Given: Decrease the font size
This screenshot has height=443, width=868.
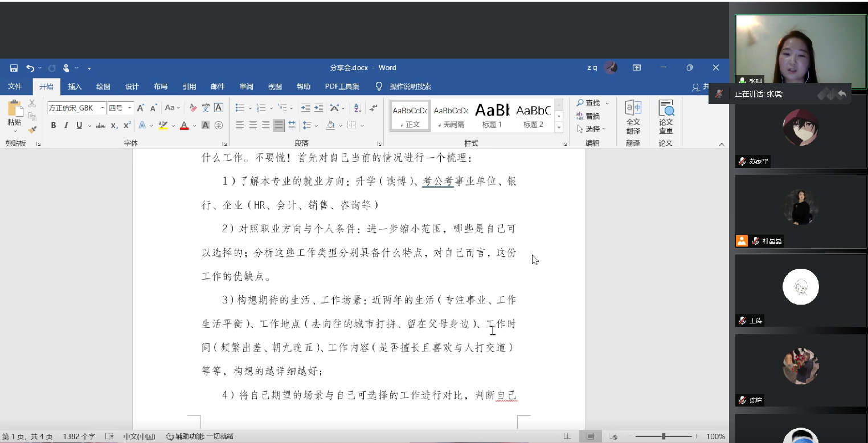Looking at the screenshot, I should pos(153,108).
